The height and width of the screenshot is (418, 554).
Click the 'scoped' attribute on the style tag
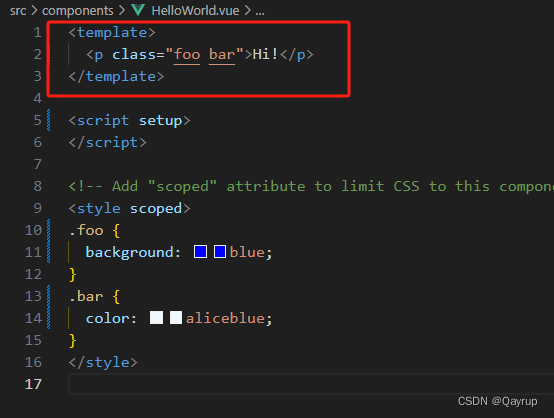156,208
